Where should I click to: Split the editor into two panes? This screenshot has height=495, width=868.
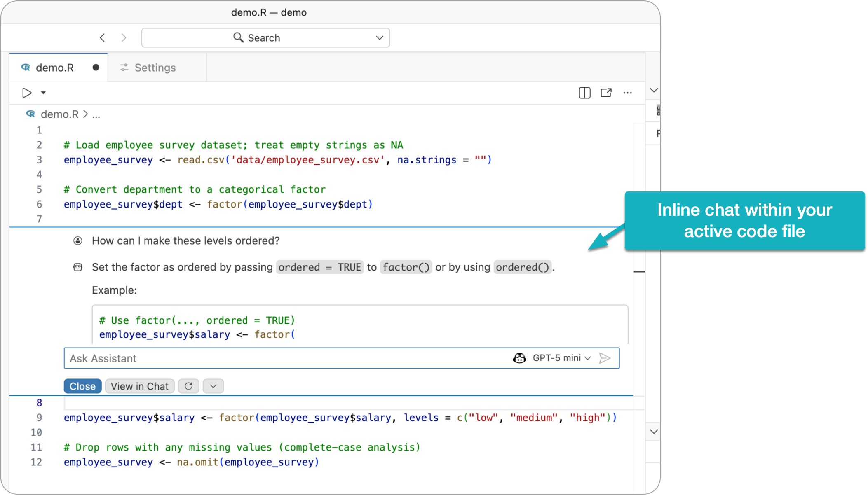pyautogui.click(x=584, y=93)
